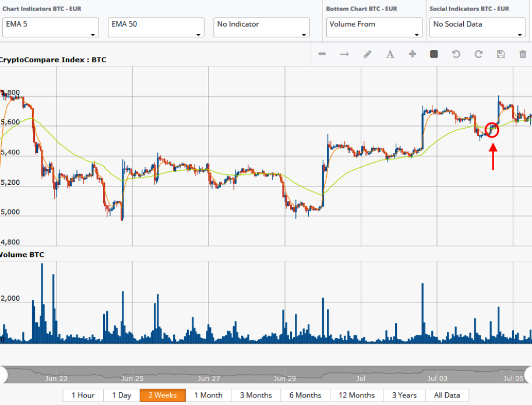Viewport: 532px width, 405px height.
Task: Click the Volume BTC chart title
Action: click(x=22, y=255)
